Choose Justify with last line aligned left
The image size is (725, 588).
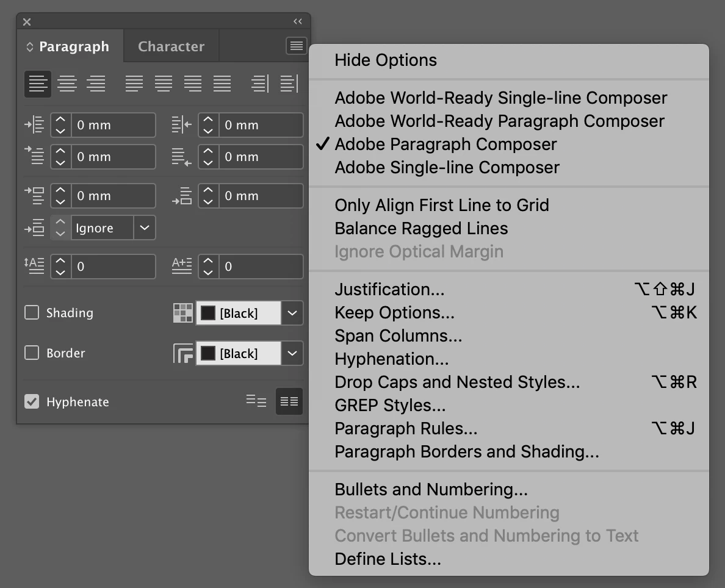point(134,84)
